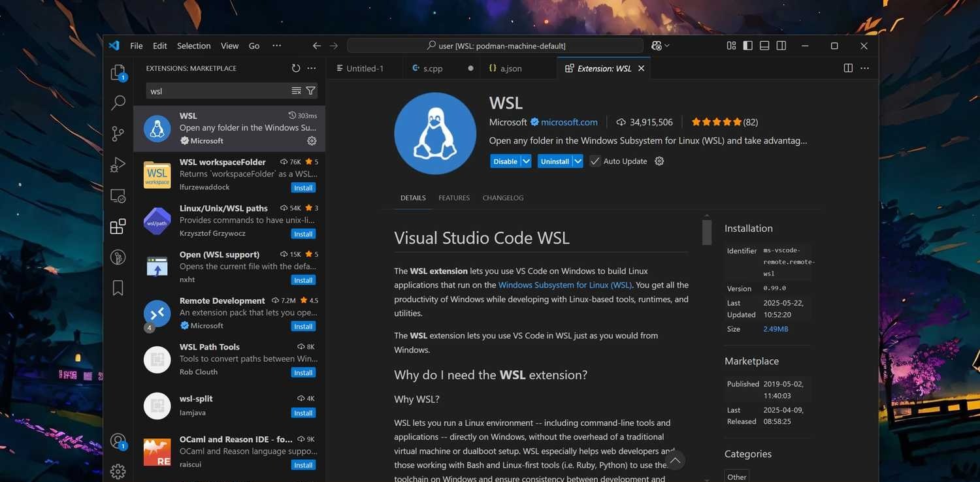This screenshot has height=482, width=980.
Task: Install the wsl-split extension
Action: [303, 413]
